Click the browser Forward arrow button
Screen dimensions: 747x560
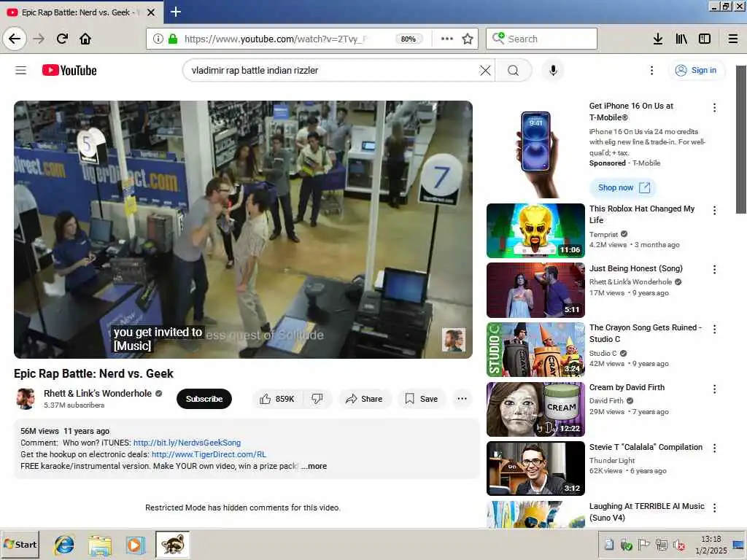[x=39, y=39]
